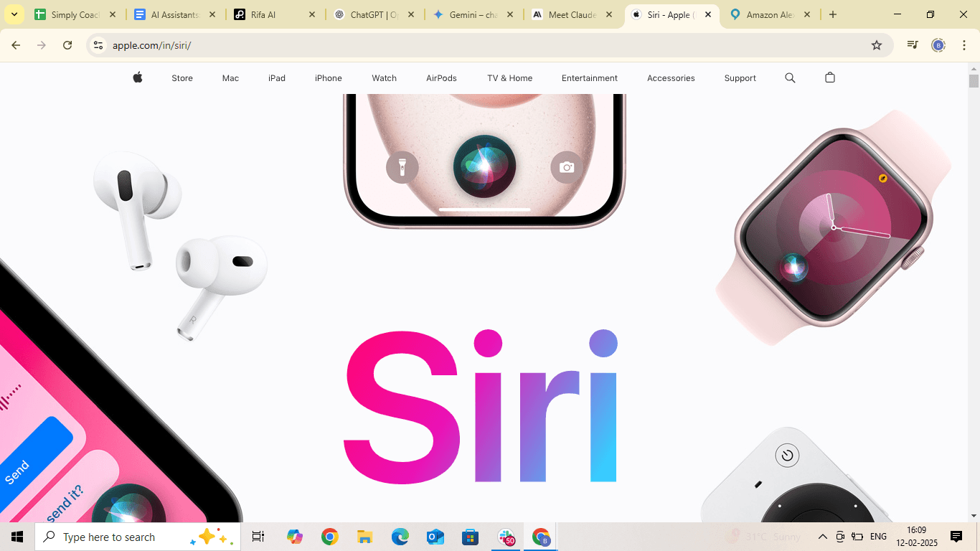Open the Entertainment menu item
The height and width of the screenshot is (551, 980).
[x=590, y=78]
